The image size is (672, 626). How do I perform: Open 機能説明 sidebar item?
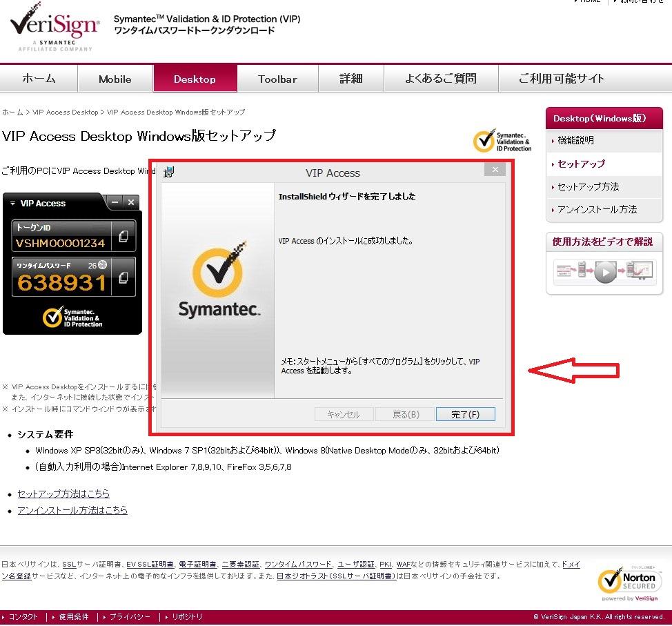604,140
